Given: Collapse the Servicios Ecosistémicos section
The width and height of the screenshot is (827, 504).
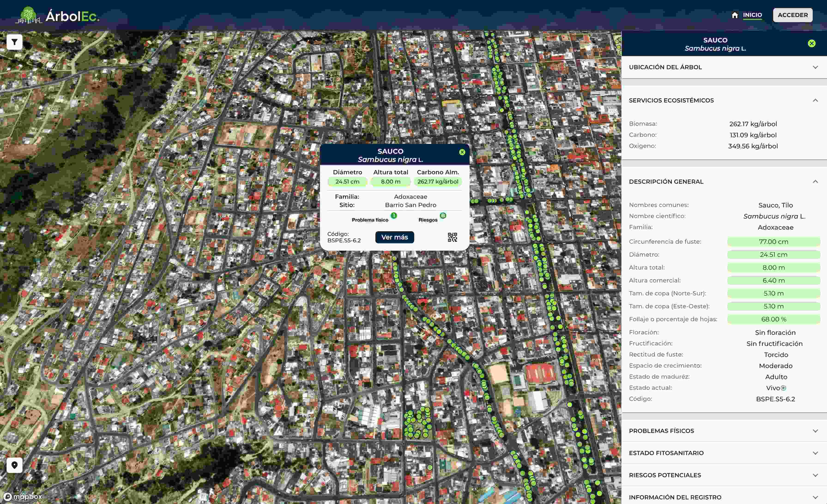Looking at the screenshot, I should pyautogui.click(x=815, y=100).
